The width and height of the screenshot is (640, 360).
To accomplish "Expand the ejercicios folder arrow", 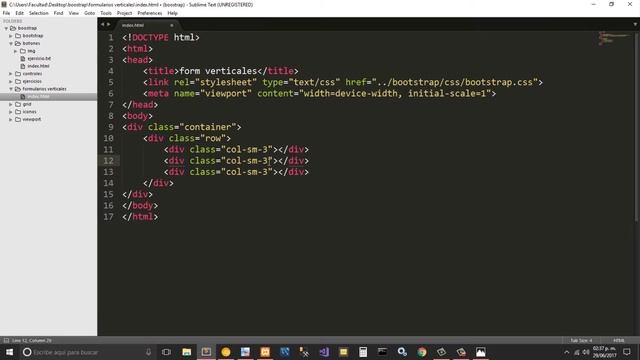I will click(11, 81).
